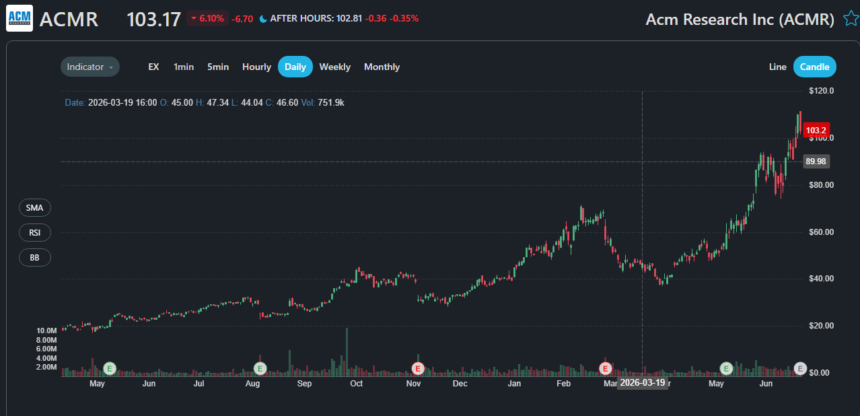Click the 6.00M volume axis label

click(46, 349)
